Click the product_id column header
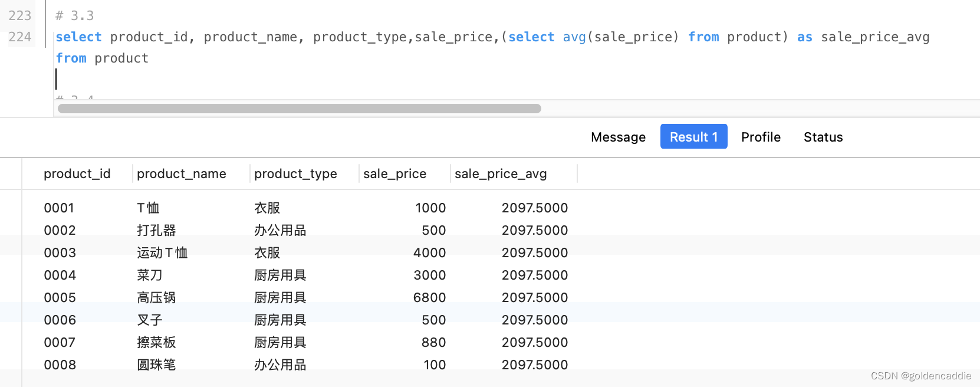Viewport: 980px width, 387px height. point(77,174)
